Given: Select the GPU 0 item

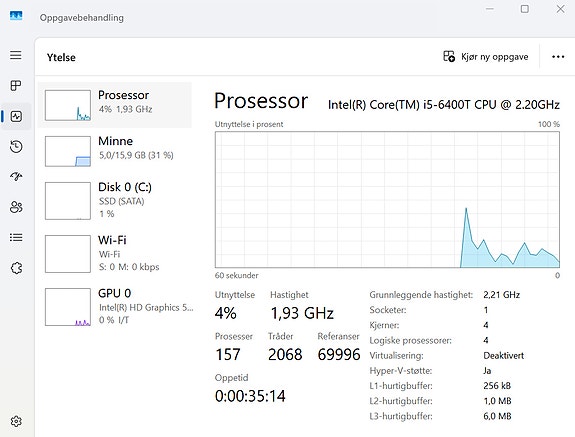Looking at the screenshot, I should click(x=115, y=307).
